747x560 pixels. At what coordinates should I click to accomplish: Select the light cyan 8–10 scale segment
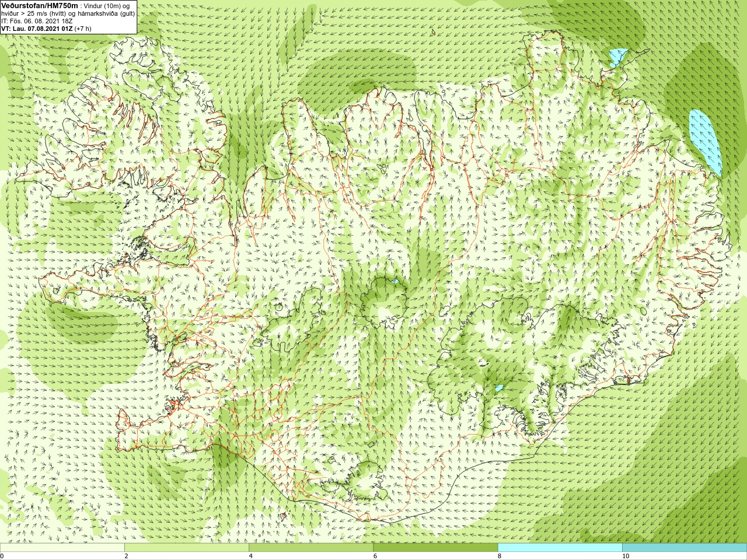coord(560,548)
